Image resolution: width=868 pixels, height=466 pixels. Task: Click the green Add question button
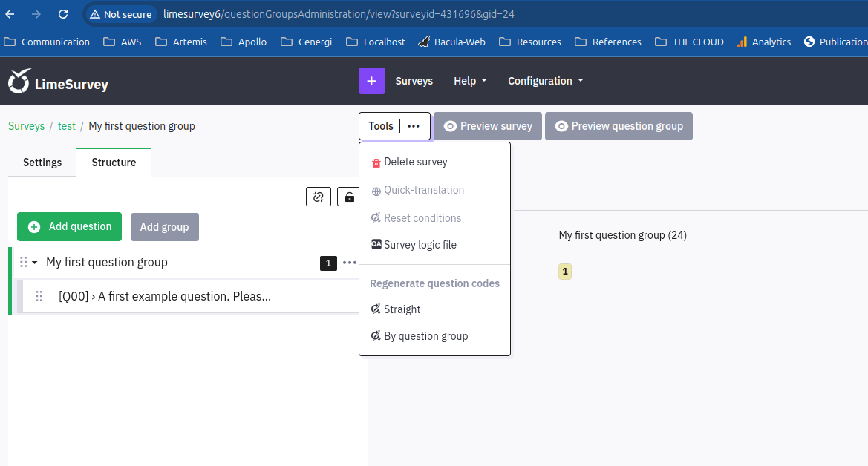click(x=69, y=226)
